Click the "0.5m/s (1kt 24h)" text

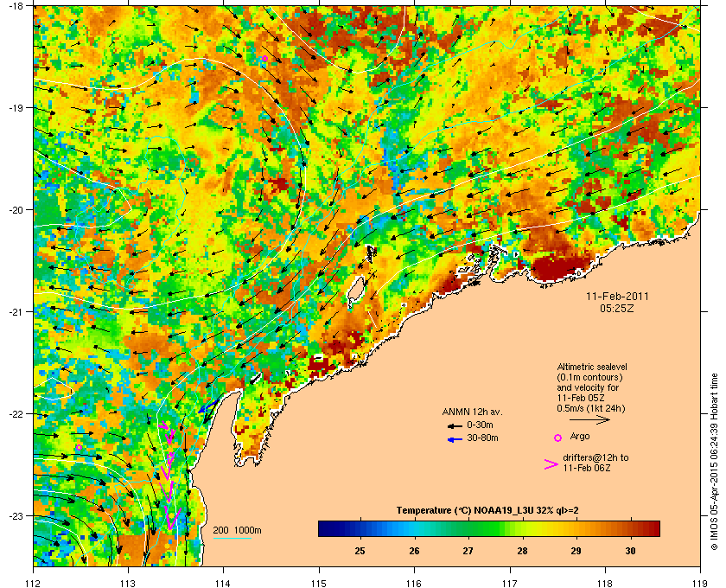click(x=591, y=409)
